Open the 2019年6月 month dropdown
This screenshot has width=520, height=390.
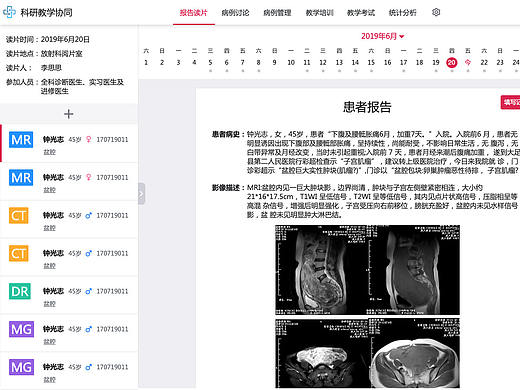click(382, 36)
